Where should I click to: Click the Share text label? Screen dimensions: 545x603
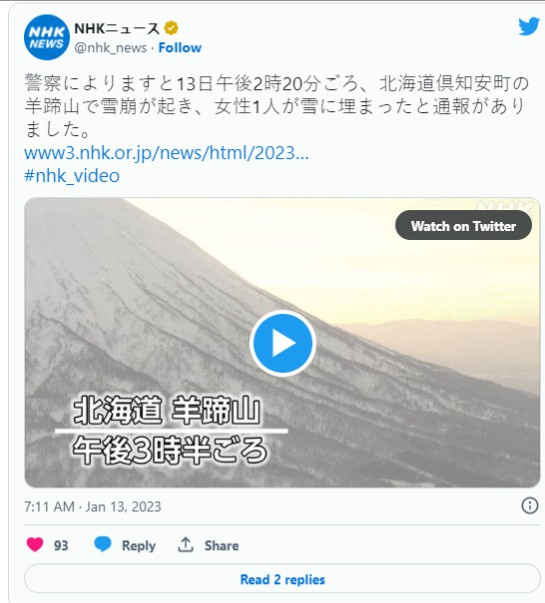[x=222, y=545]
